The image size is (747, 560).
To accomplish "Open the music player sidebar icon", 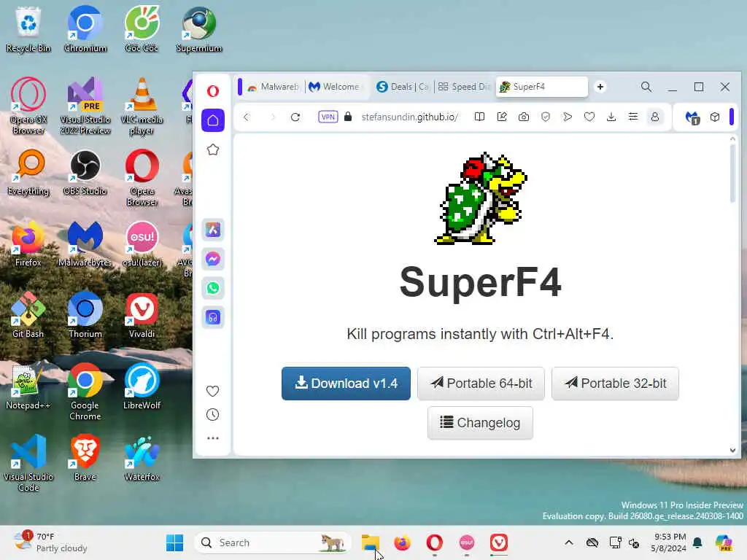I will click(x=213, y=317).
